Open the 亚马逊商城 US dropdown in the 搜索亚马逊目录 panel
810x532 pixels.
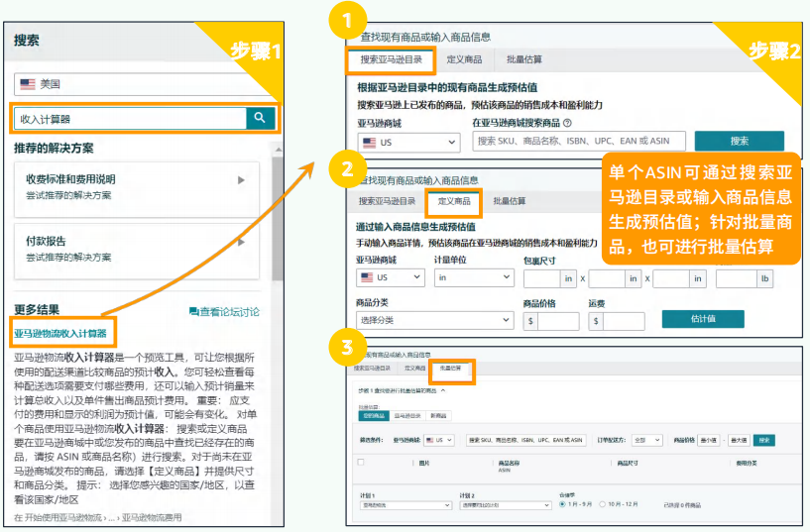point(408,143)
